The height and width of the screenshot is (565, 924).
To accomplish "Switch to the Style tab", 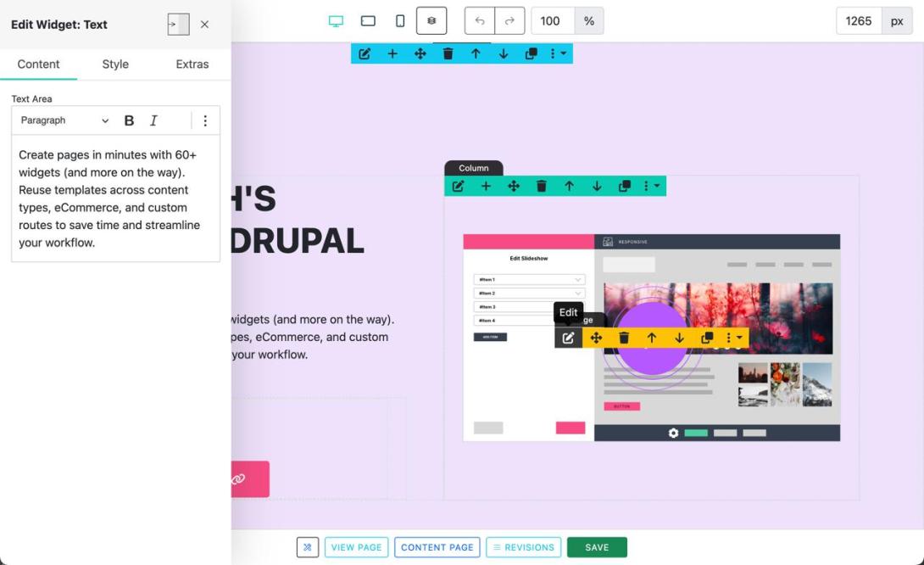I will coord(115,64).
